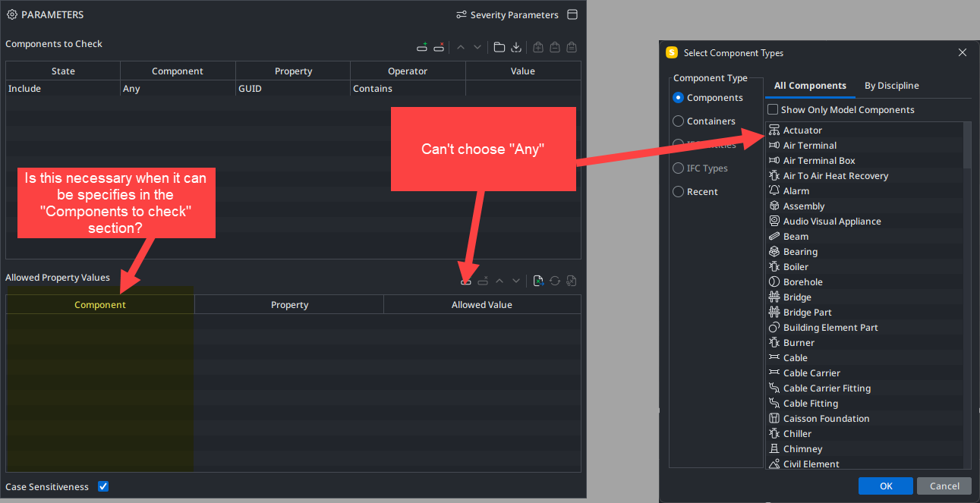The image size is (980, 503).
Task: Remove row from Allowed Property Values
Action: pos(483,281)
